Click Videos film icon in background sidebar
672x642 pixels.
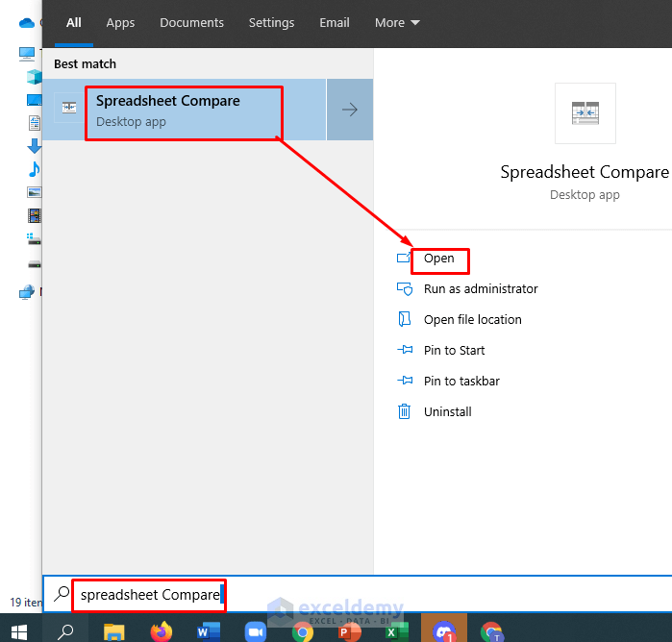click(x=35, y=215)
